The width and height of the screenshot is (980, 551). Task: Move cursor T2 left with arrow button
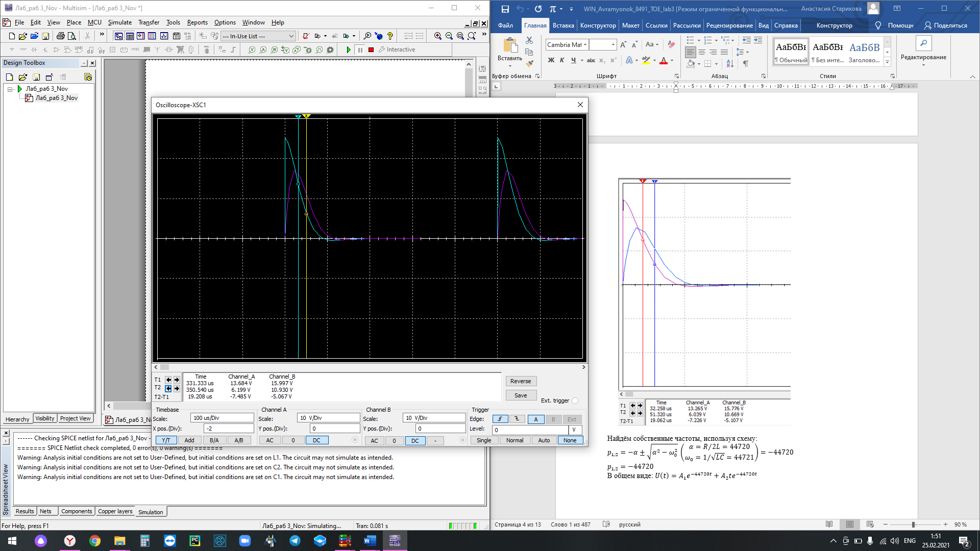(x=168, y=388)
